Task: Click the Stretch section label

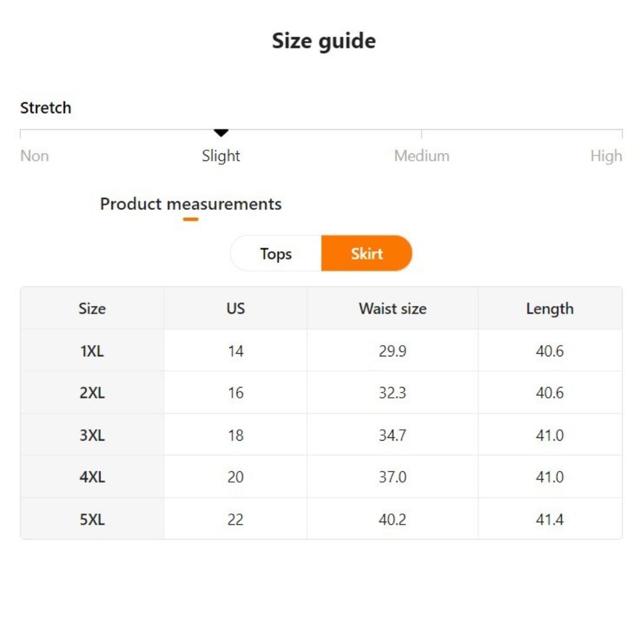Action: pyautogui.click(x=46, y=108)
